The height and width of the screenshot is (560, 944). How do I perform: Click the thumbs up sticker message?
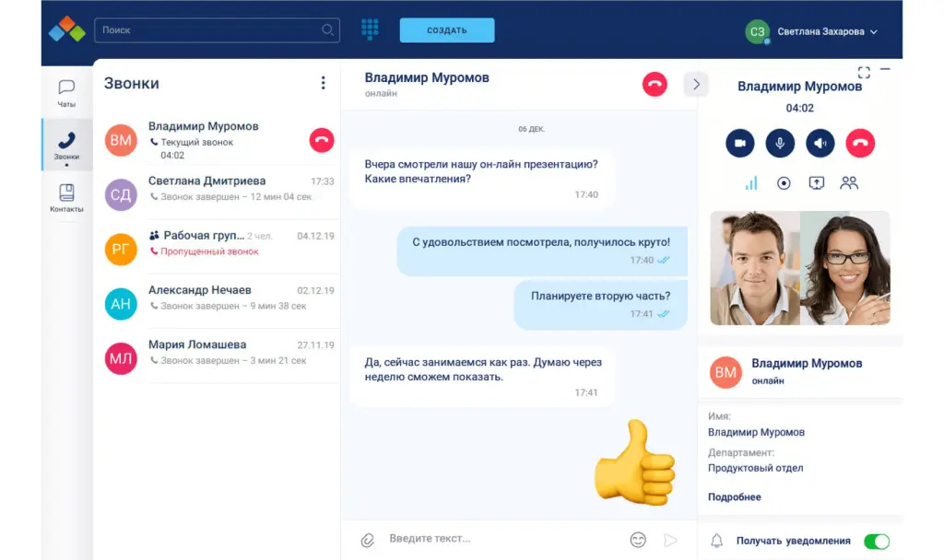pyautogui.click(x=634, y=462)
